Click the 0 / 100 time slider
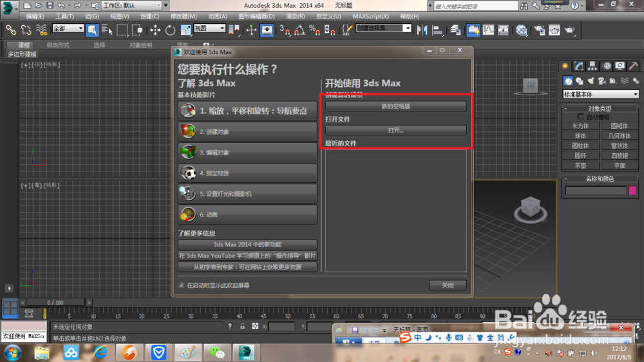644x362 pixels. [55, 303]
